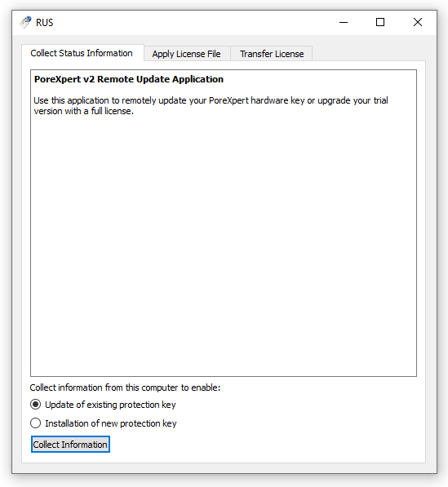This screenshot has width=448, height=487.
Task: Click the PoreXpert v2 Remote Update Application heading
Action: point(129,79)
